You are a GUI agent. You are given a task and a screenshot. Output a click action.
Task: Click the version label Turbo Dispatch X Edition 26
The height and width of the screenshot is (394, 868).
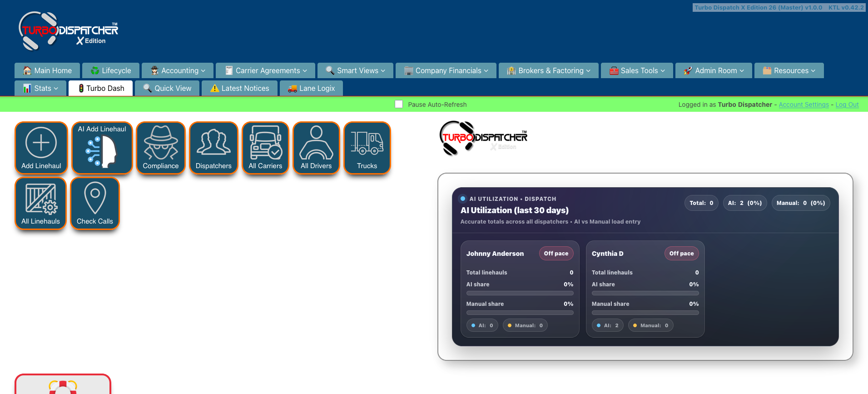coord(758,7)
